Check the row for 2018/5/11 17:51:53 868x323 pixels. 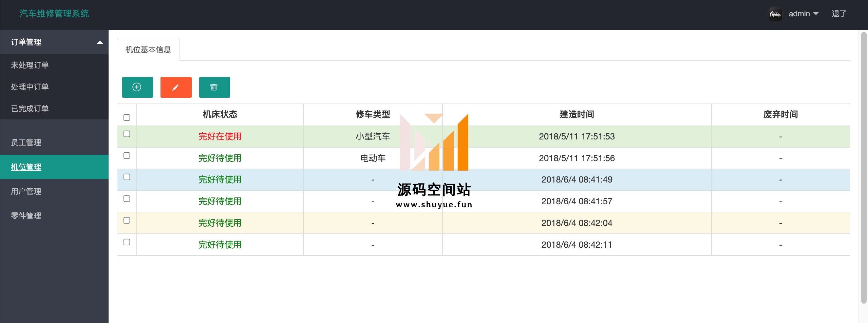point(127,134)
